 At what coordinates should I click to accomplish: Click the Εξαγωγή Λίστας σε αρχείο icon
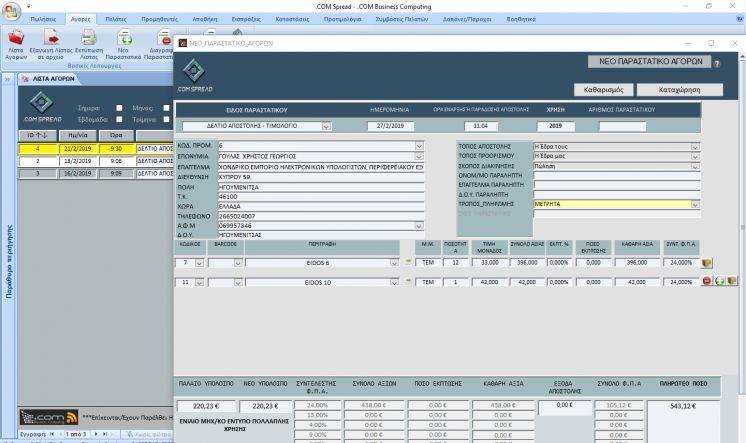(51, 37)
